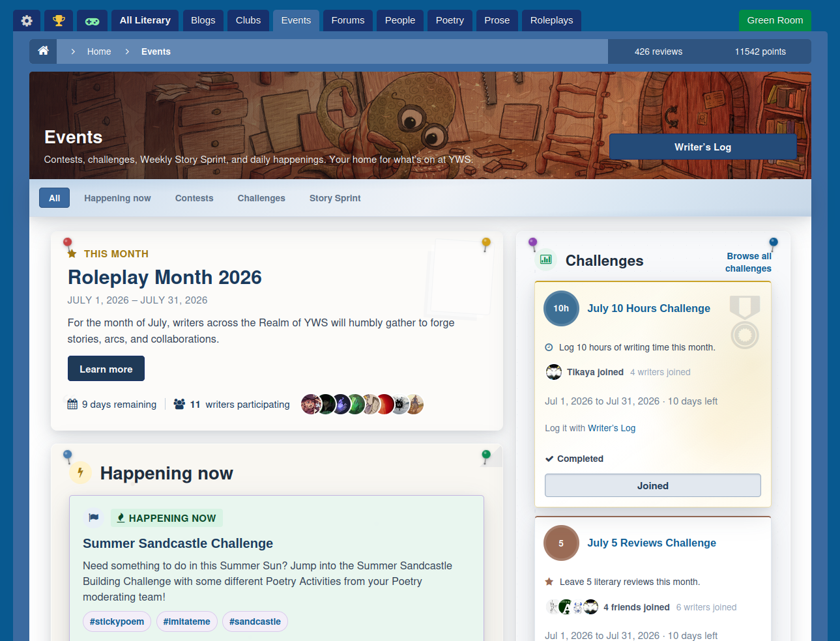Open the Writer's Log button

[702, 147]
